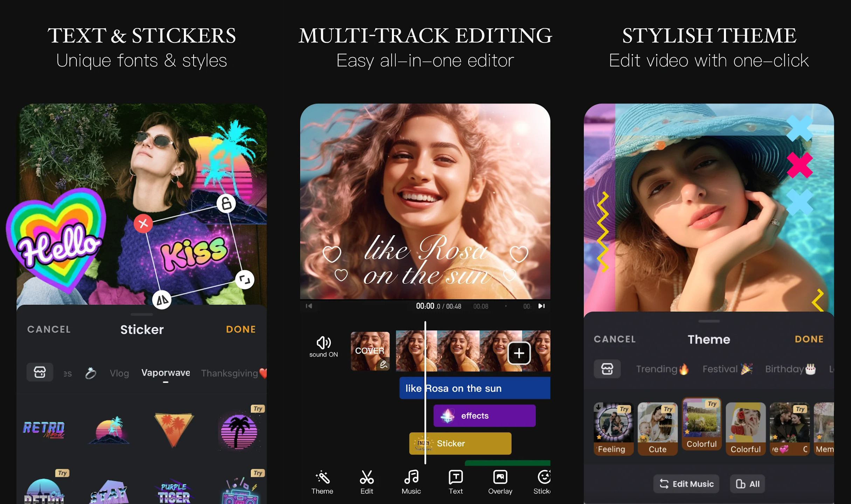Open sticker store shop icon

pyautogui.click(x=40, y=372)
